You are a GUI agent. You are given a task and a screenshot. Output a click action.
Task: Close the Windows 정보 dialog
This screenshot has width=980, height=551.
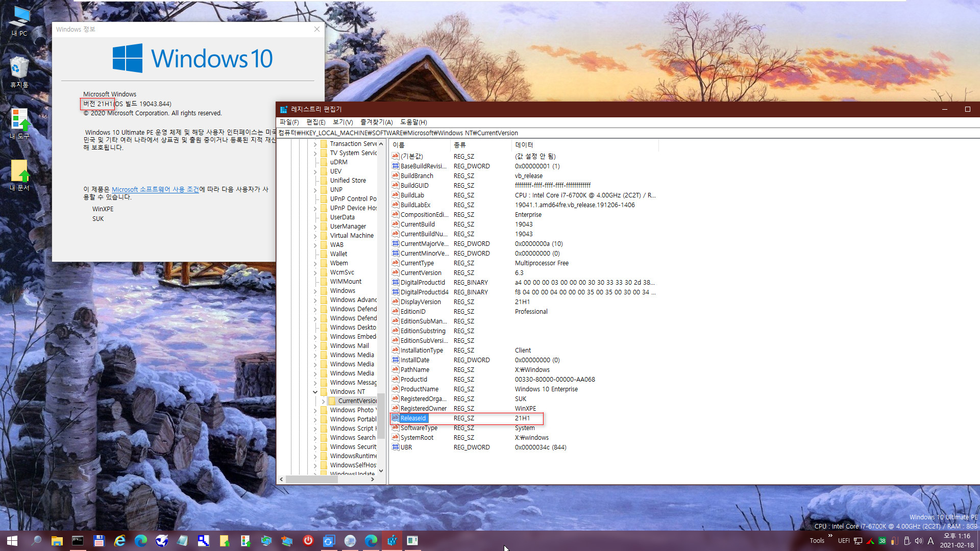[x=317, y=29]
